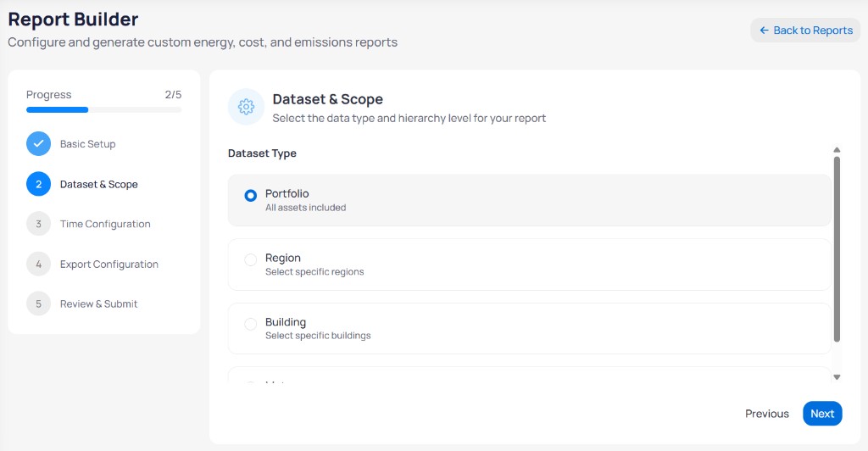Click the 'Progress' label
Viewport: 868px width, 451px height.
[48, 95]
